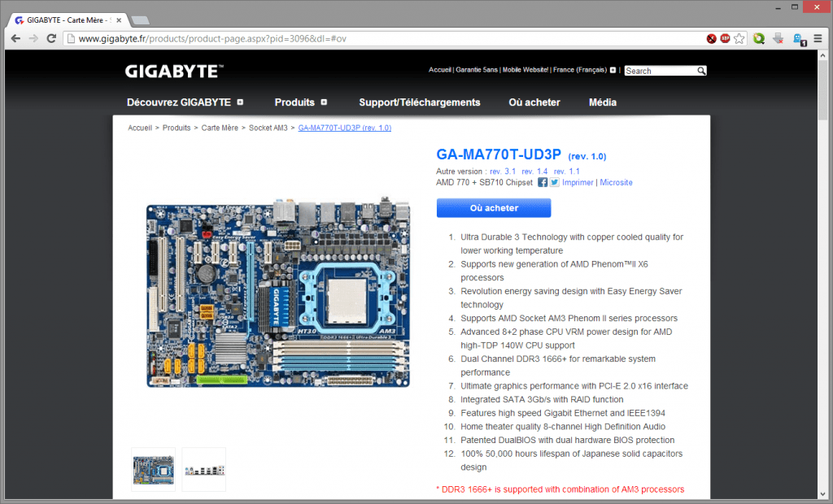Click Produits in the breadcrumb
Viewport: 833px width, 504px height.
pyautogui.click(x=177, y=128)
